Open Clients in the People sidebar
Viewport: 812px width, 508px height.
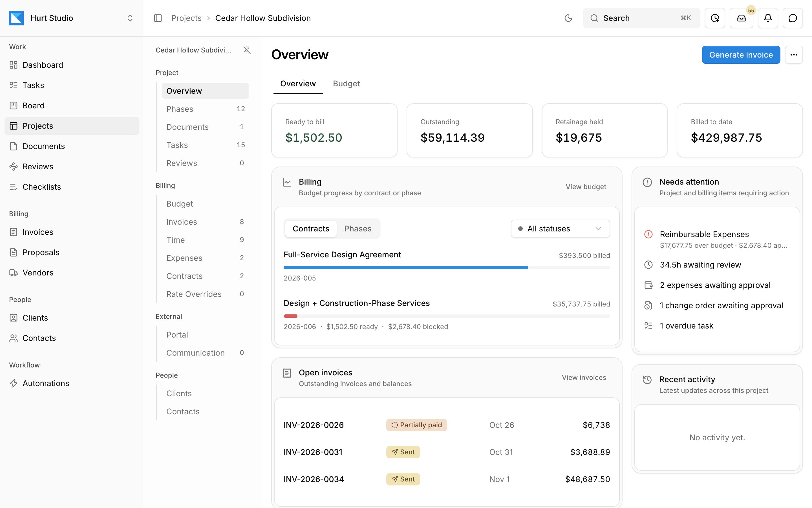[x=72, y=318]
